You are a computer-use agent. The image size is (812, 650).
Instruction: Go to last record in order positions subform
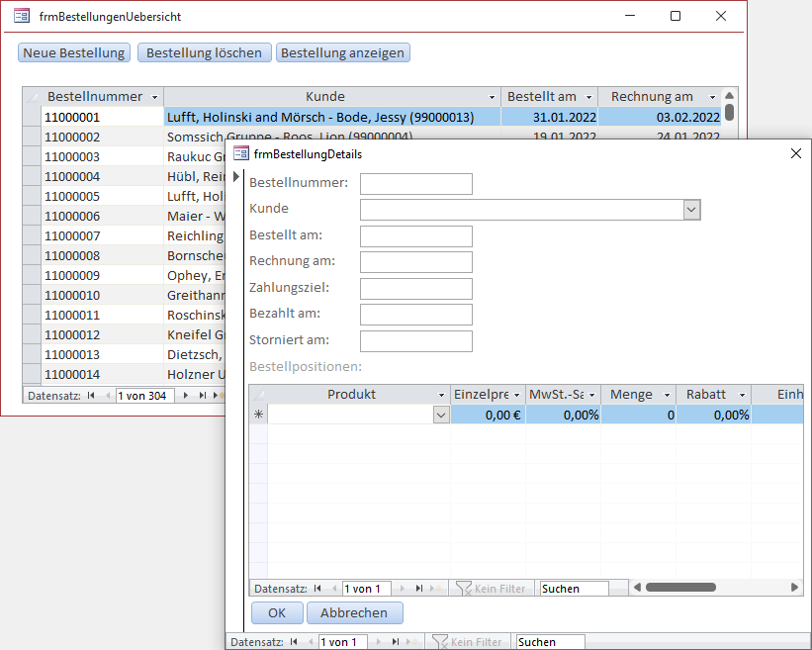point(419,589)
